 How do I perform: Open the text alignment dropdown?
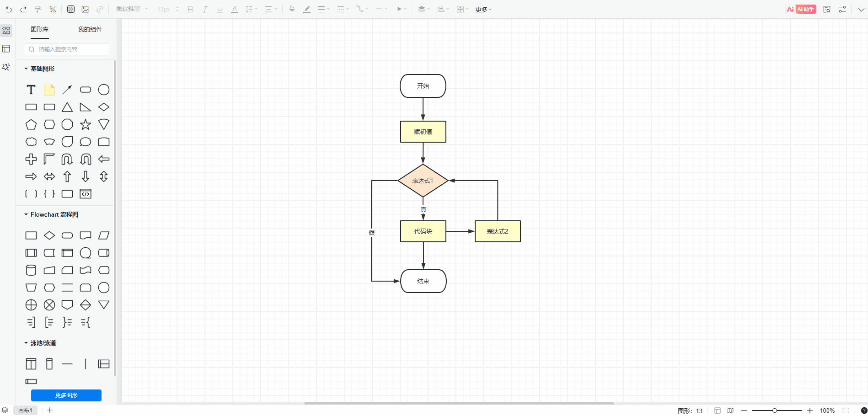coord(271,9)
